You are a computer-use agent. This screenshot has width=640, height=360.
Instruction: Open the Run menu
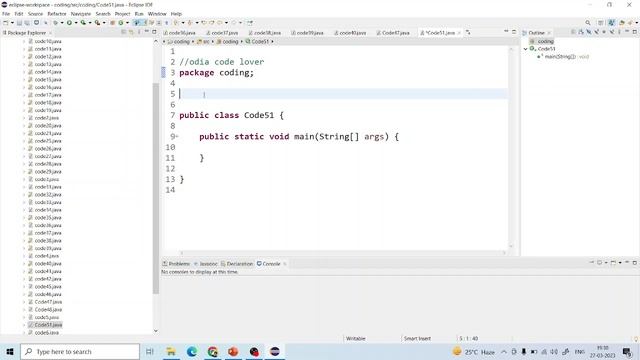[x=139, y=13]
